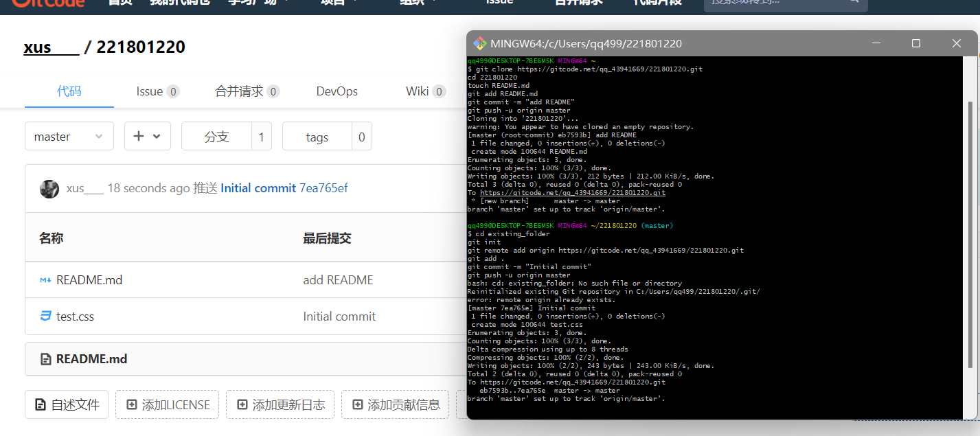Image resolution: width=980 pixels, height=436 pixels.
Task: Click the 分支 branches button
Action: (216, 137)
